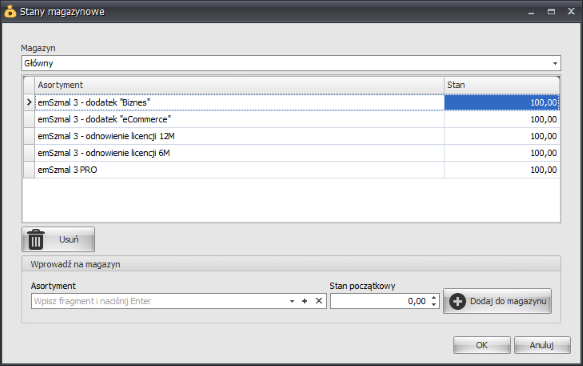Close the Stany magazynowe window

[x=571, y=11]
